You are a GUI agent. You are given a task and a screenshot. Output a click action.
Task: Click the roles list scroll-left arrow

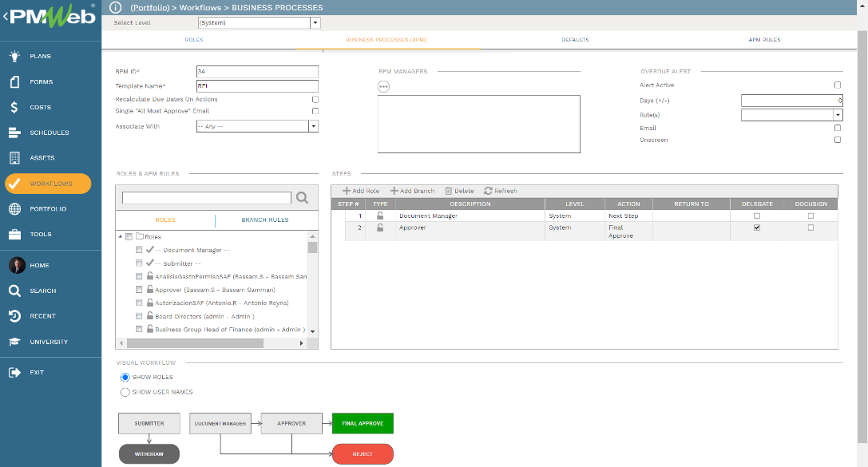coord(121,343)
